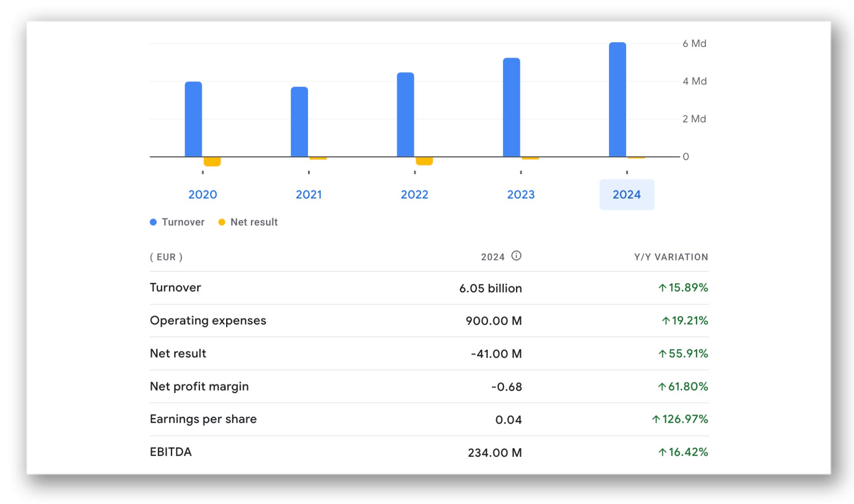Click the 2023 blue turnover bar
Viewport: 854px width, 504px height.
click(x=511, y=107)
